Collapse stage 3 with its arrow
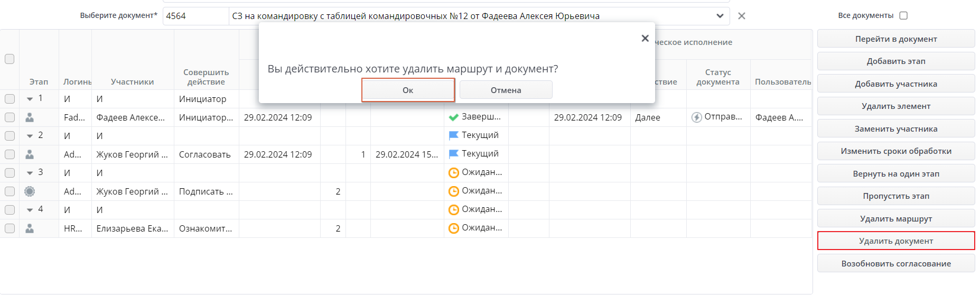Viewport: 980px width, 304px height. (30, 173)
